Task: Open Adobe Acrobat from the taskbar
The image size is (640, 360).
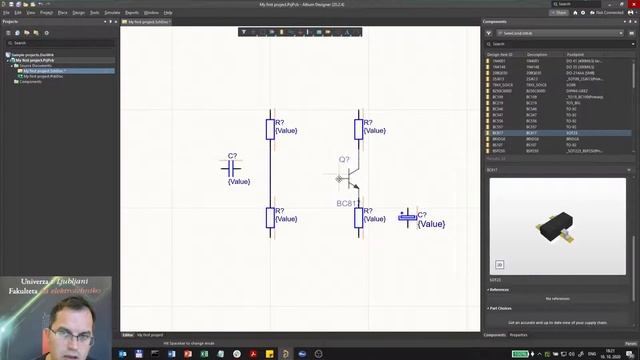Action: (253, 354)
